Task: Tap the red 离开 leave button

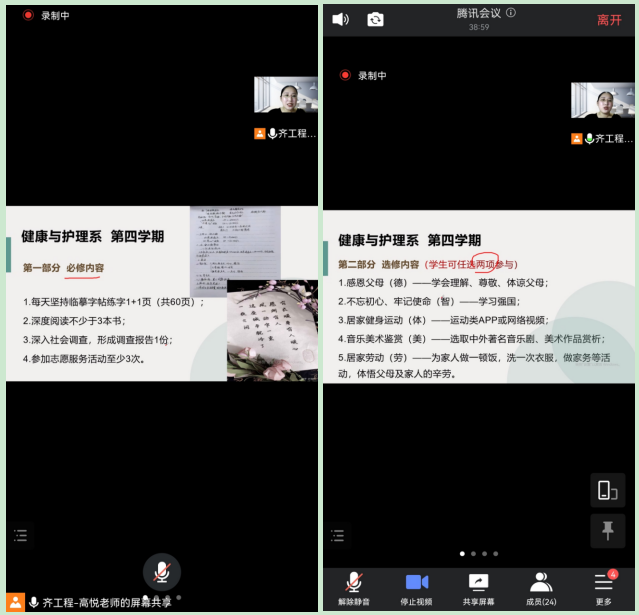Action: pos(609,20)
